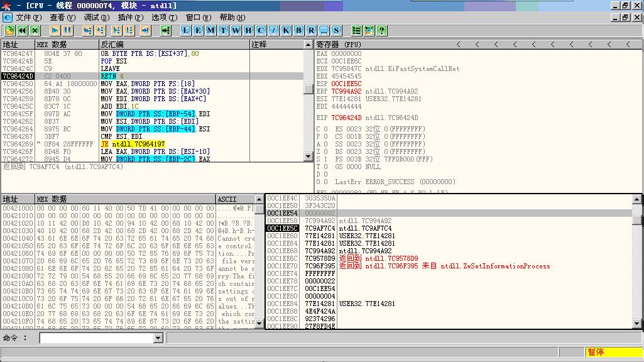Select the RETN 4 instruction line

(x=152, y=76)
